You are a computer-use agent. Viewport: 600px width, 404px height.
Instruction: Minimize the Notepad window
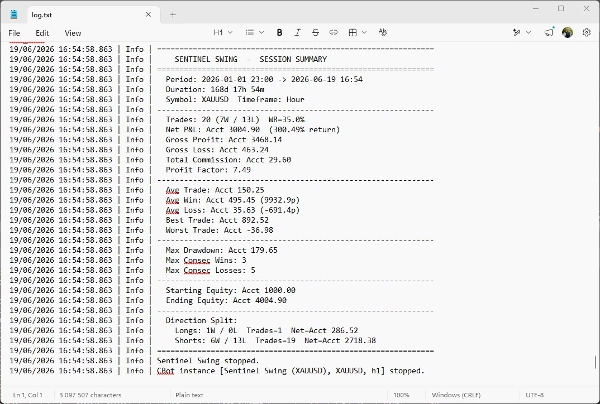tap(536, 8)
